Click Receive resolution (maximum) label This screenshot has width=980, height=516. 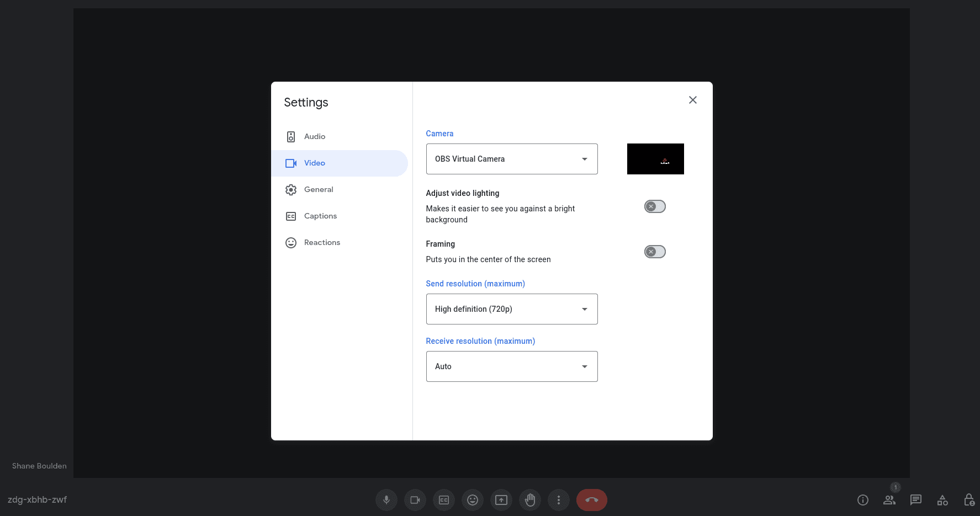[x=480, y=341]
